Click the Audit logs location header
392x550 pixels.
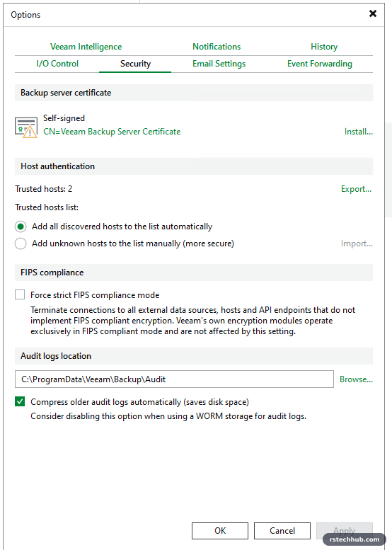pyautogui.click(x=194, y=356)
